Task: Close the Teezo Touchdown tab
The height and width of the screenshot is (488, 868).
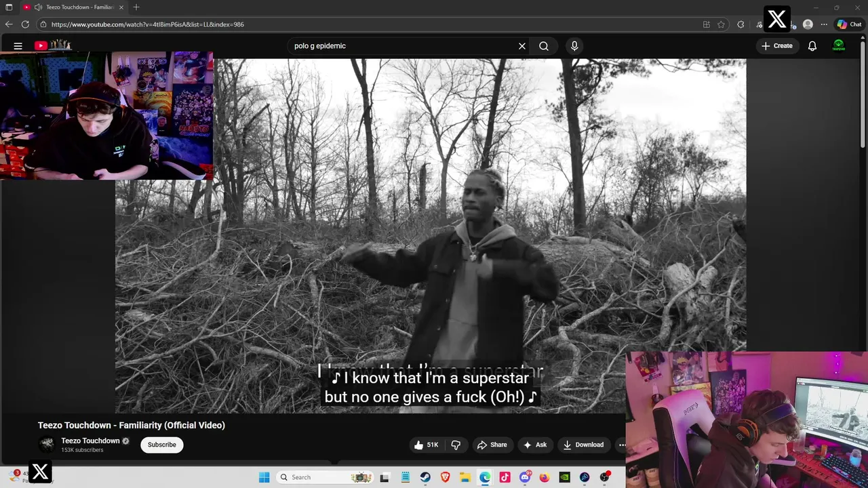Action: [x=121, y=7]
